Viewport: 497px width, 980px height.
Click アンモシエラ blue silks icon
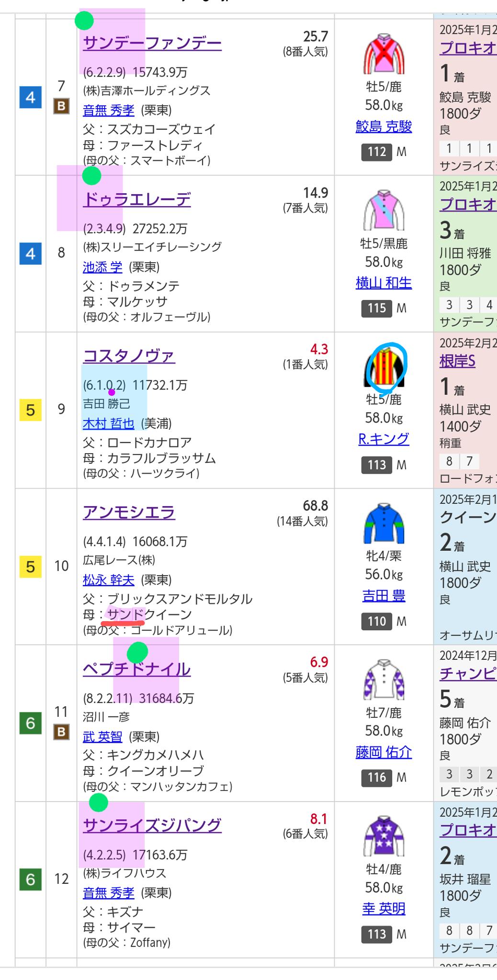point(384,523)
